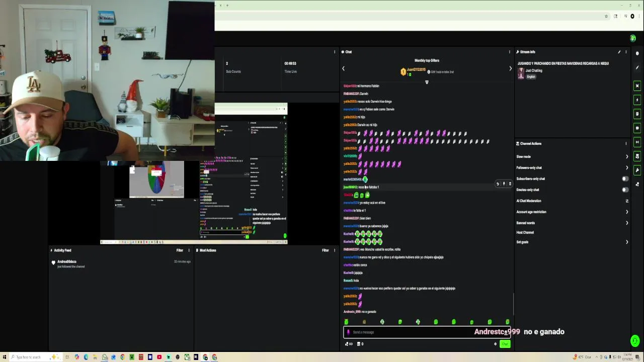Click the pin message icon on hovered chat row

(x=504, y=184)
